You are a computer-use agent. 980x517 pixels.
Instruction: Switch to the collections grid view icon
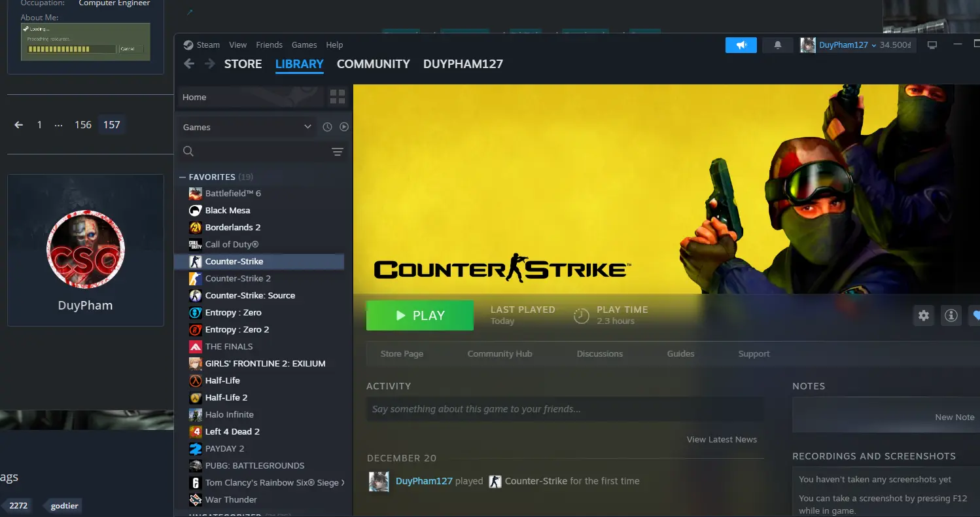pos(338,97)
